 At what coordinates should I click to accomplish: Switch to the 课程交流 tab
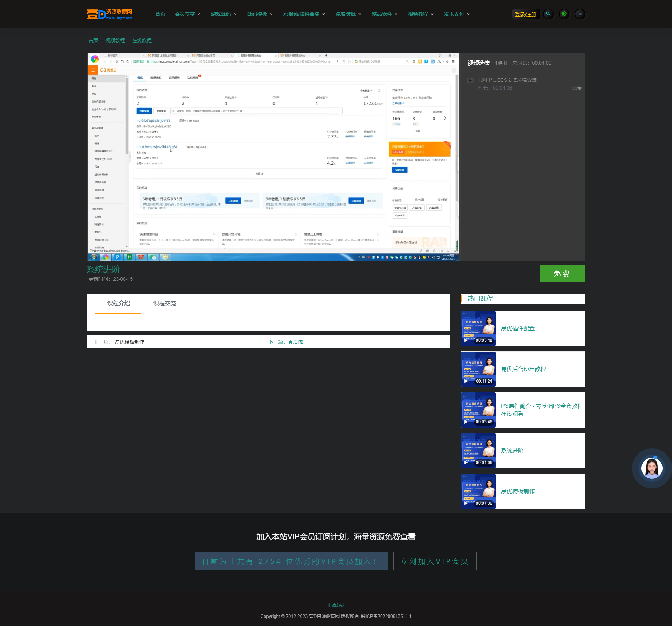click(164, 304)
